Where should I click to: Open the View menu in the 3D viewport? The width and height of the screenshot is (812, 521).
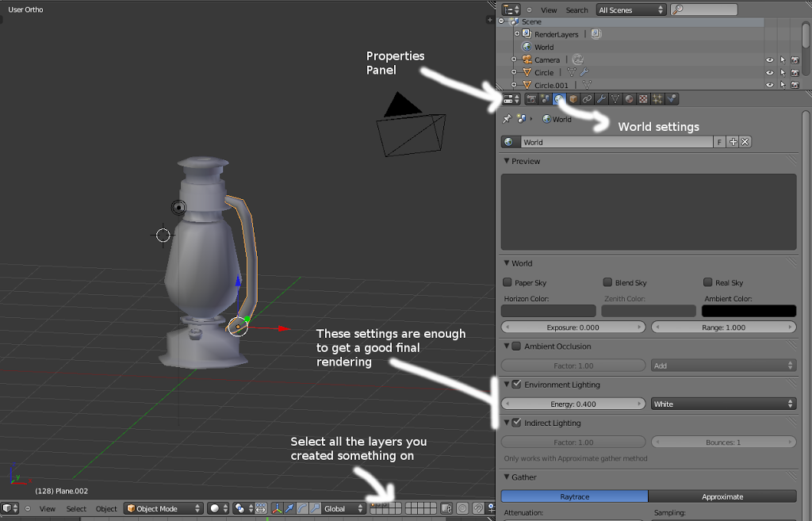(x=47, y=508)
